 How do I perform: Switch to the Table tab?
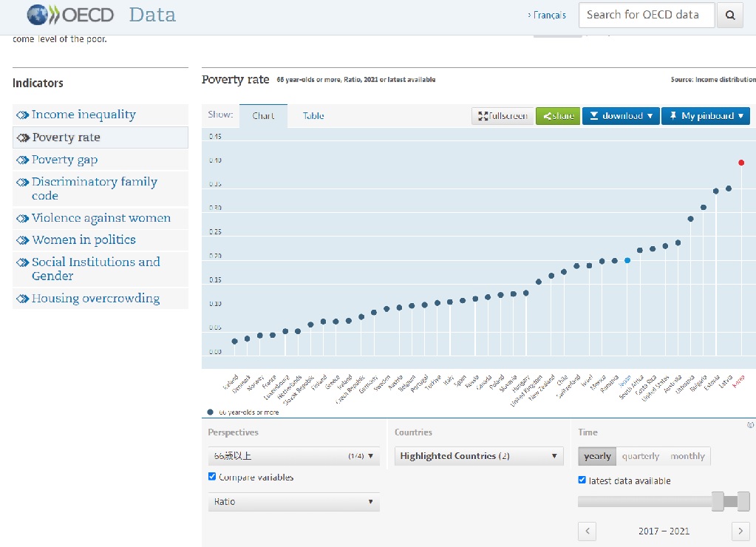tap(313, 116)
